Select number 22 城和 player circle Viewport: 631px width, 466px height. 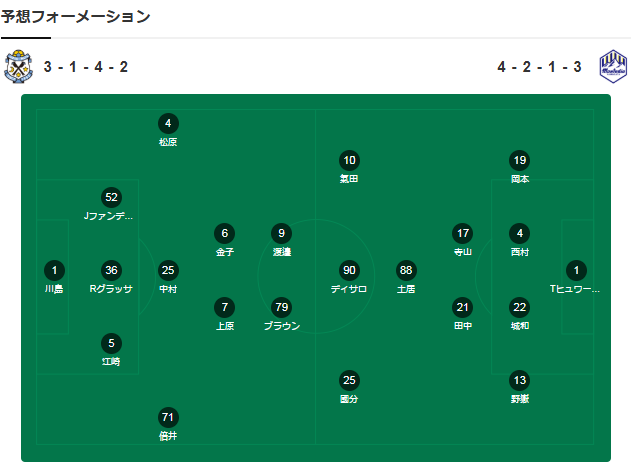pyautogui.click(x=519, y=306)
